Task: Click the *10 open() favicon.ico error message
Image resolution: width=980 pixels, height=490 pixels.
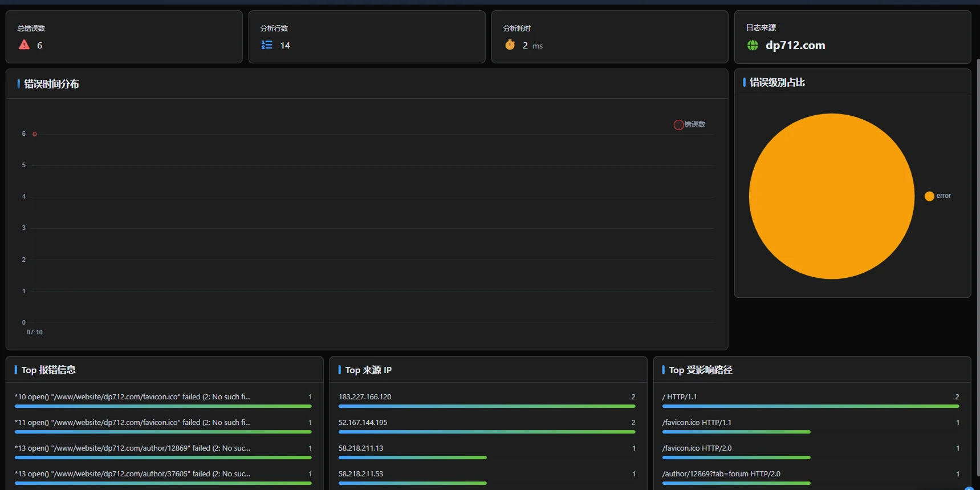Action: 133,397
